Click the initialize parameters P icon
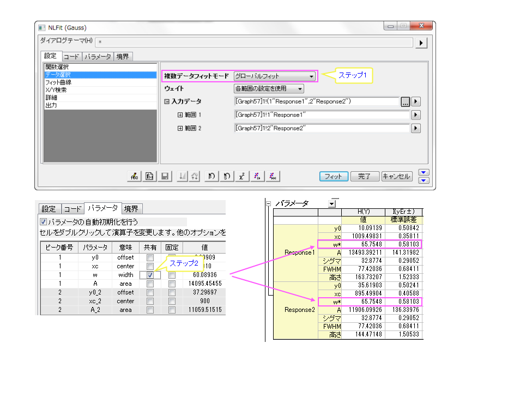The width and height of the screenshot is (532, 409). [x=211, y=176]
